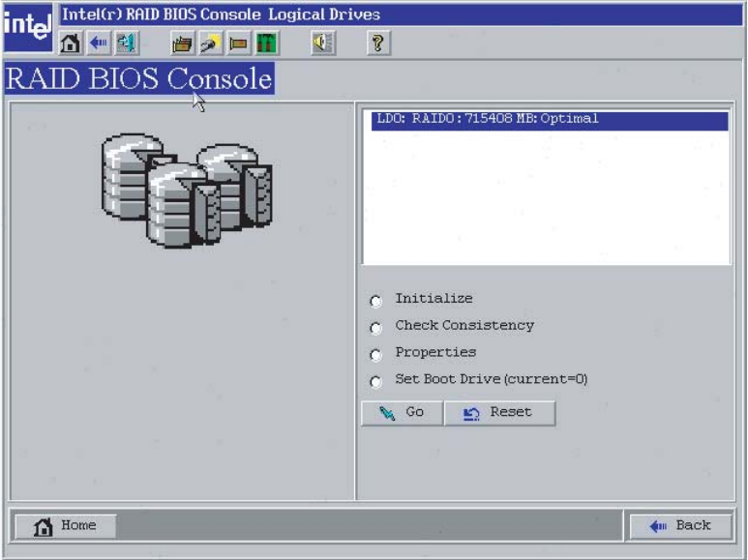Click the blue back arrow toolbar icon
Viewport: 748px width, 560px height.
tap(99, 44)
